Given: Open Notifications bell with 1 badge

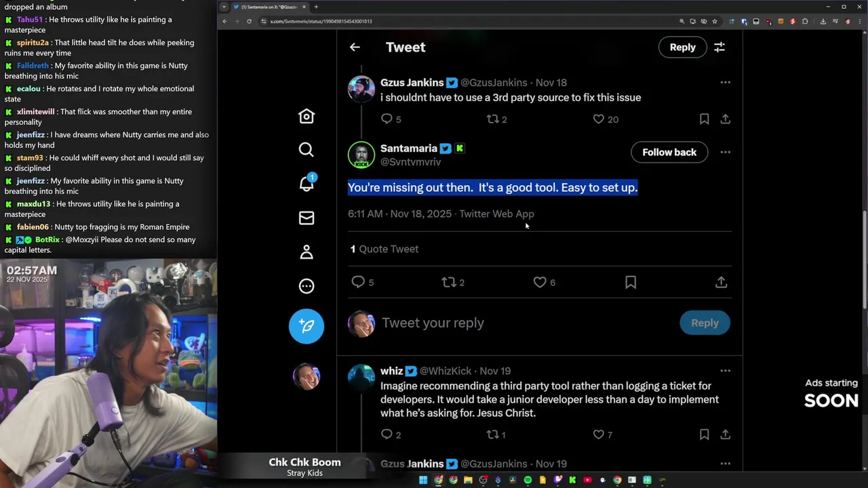Looking at the screenshot, I should 307,183.
